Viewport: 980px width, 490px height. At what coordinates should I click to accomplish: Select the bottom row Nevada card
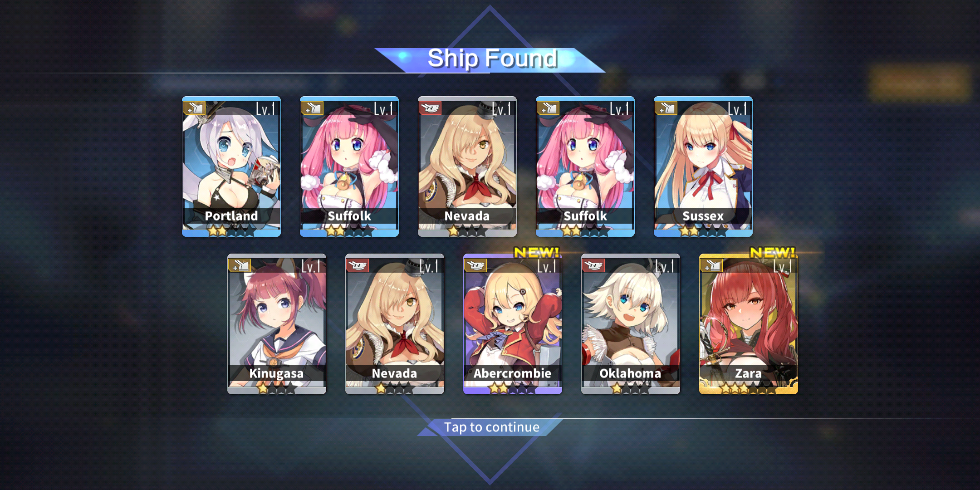395,324
